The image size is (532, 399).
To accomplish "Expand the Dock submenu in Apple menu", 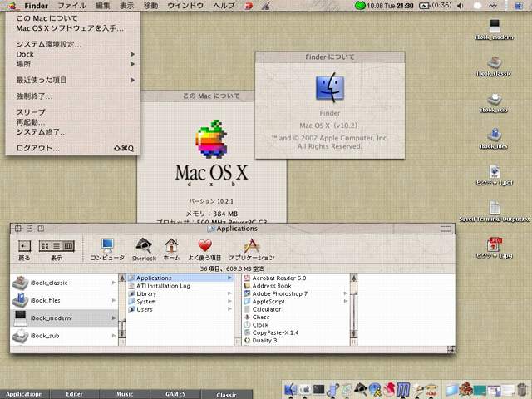I will click(x=73, y=54).
